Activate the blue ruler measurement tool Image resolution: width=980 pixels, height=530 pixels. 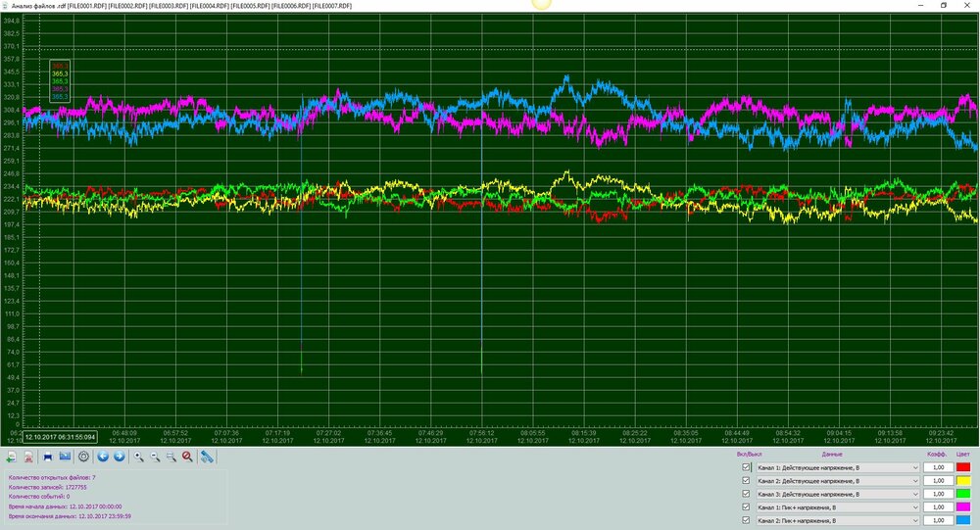(x=207, y=457)
